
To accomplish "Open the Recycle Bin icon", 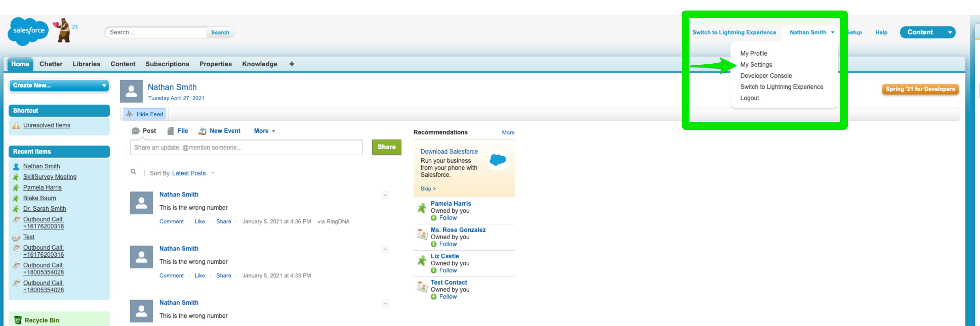I will click(17, 320).
